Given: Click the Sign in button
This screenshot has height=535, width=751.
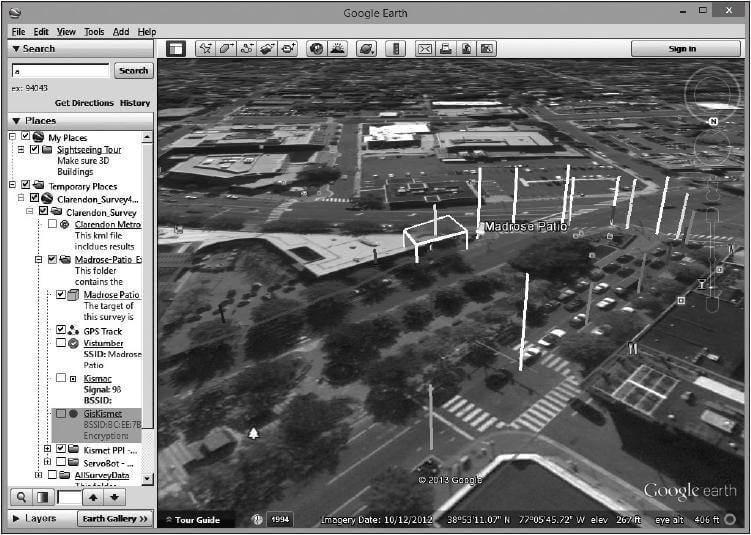Looking at the screenshot, I should (x=682, y=48).
